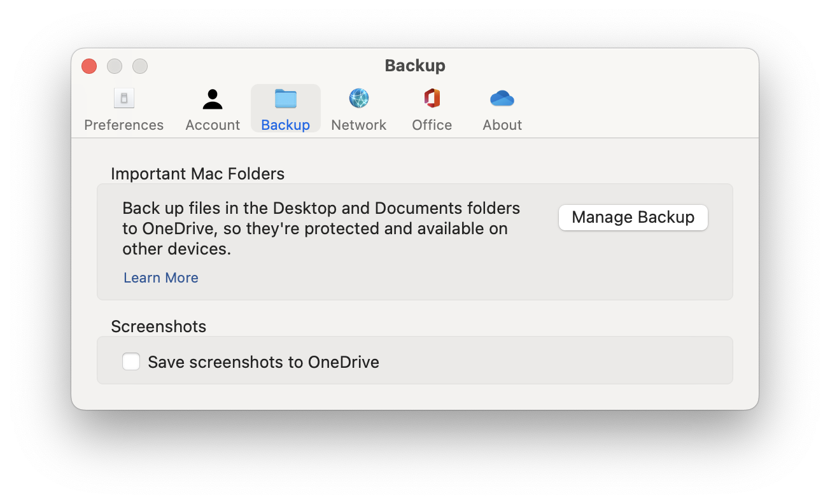Go to the Network tab label
This screenshot has width=830, height=504.
359,125
